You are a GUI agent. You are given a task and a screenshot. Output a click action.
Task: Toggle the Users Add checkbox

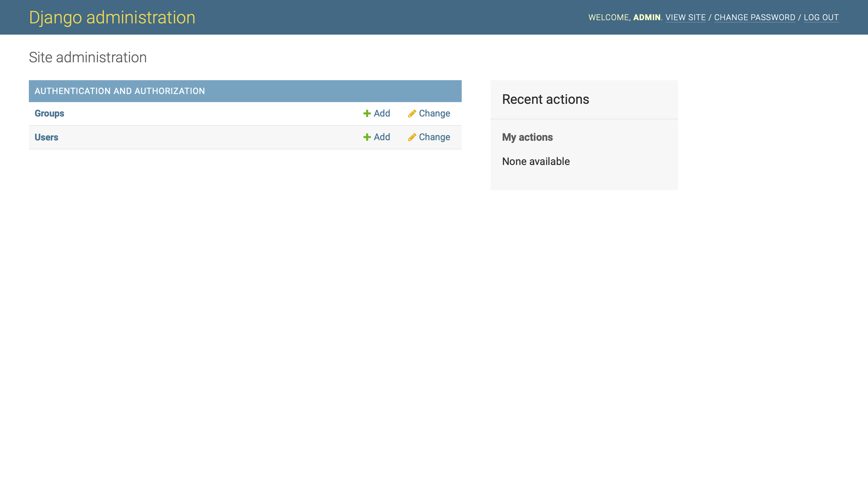pyautogui.click(x=376, y=137)
